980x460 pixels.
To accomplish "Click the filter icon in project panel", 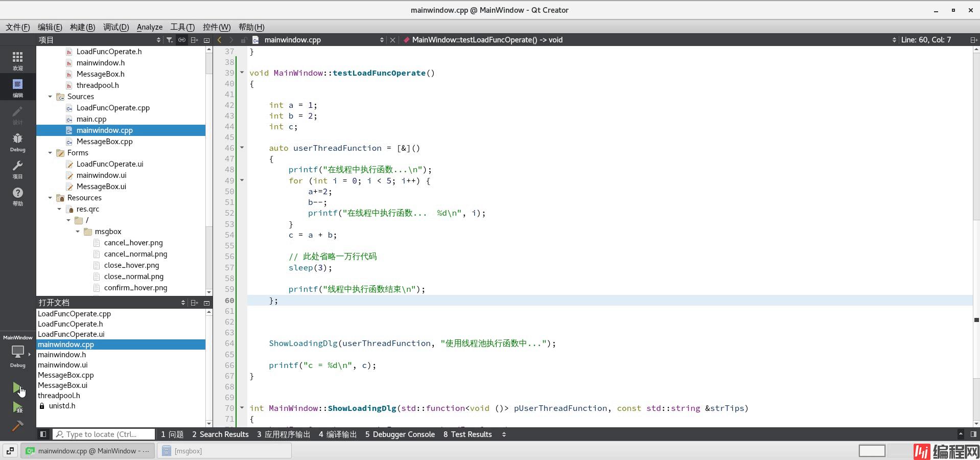I will click(x=170, y=40).
